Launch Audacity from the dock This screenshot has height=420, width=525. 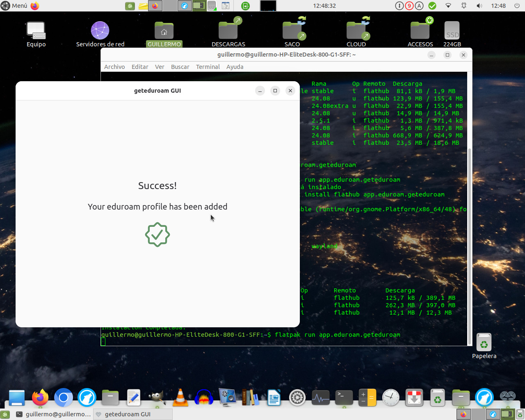pos(204,397)
